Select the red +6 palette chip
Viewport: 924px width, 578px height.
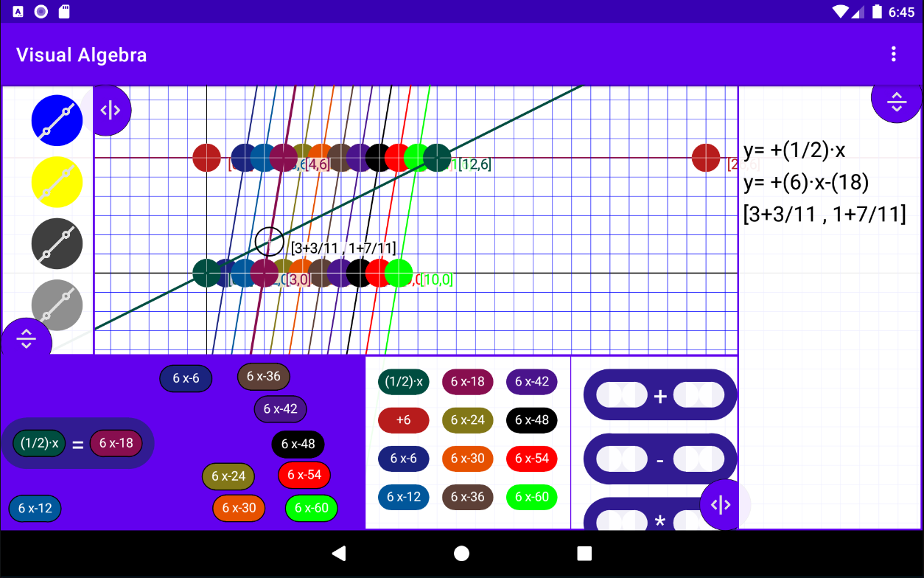click(404, 420)
